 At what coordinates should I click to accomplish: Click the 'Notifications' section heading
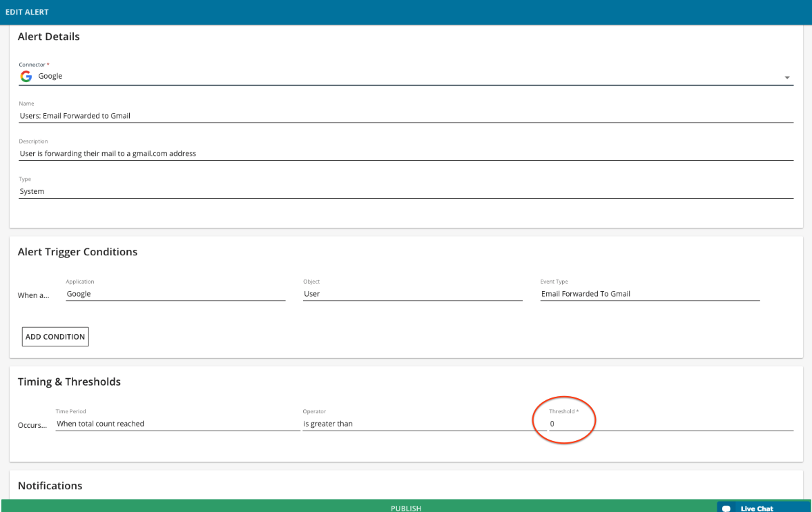[x=50, y=486]
